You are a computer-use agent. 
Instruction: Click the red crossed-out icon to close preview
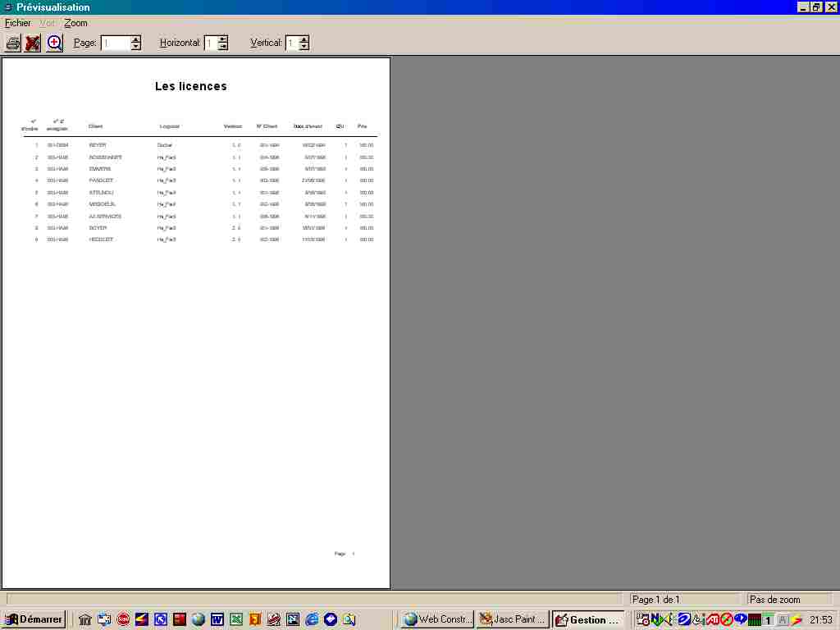point(33,43)
